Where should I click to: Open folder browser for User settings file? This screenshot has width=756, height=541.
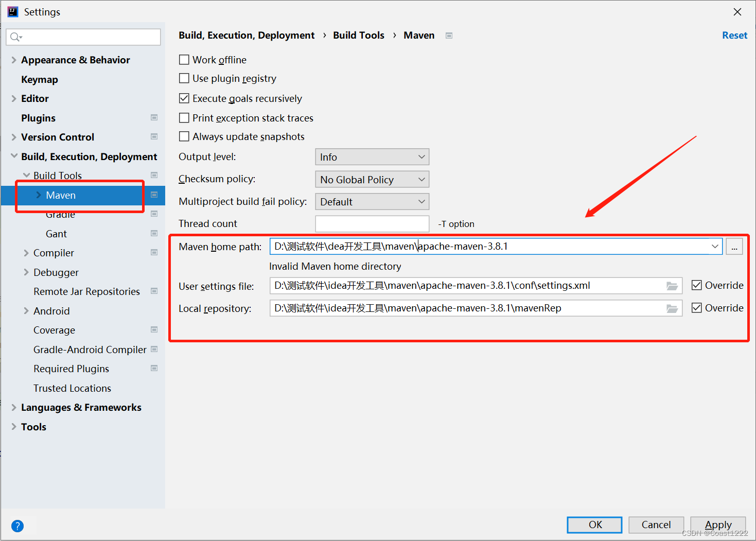(672, 286)
